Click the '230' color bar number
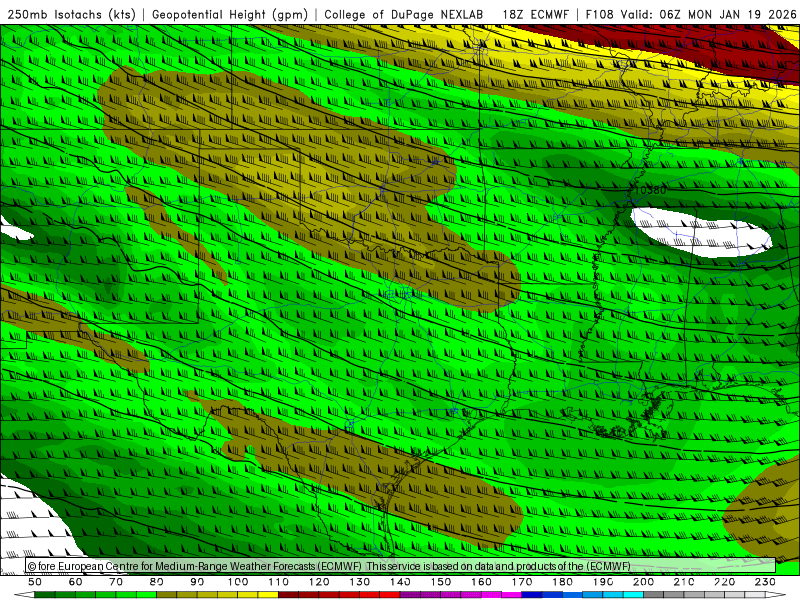The height and width of the screenshot is (600, 800). [x=765, y=582]
